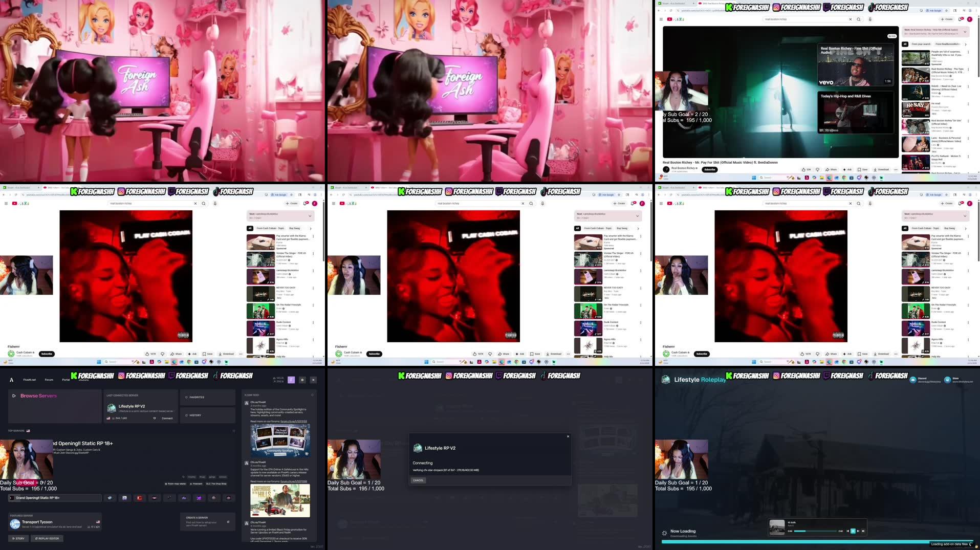Image resolution: width=980 pixels, height=550 pixels.
Task: Click voice search mic in left Cash Cobain frame
Action: pos(215,204)
